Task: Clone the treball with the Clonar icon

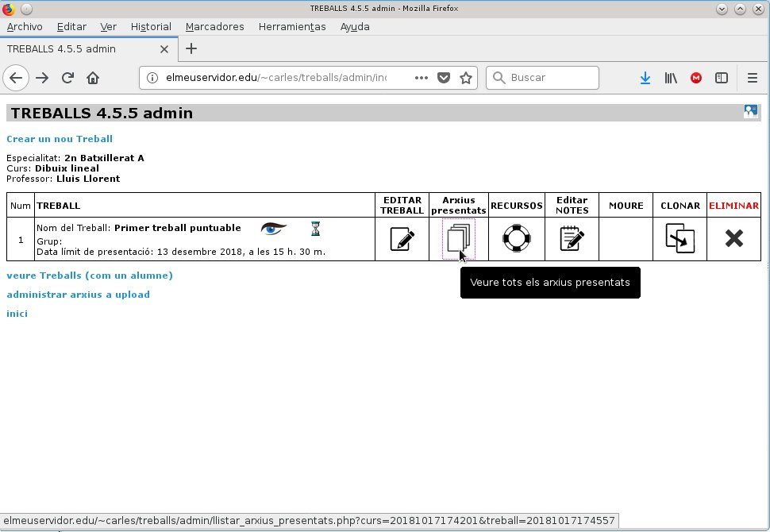Action: (x=680, y=238)
